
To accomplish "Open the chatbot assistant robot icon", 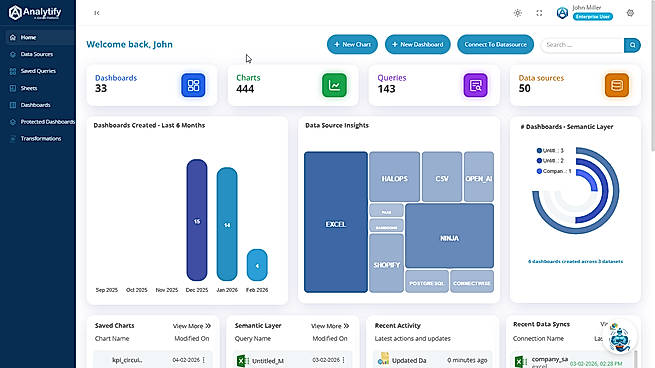I will click(620, 338).
